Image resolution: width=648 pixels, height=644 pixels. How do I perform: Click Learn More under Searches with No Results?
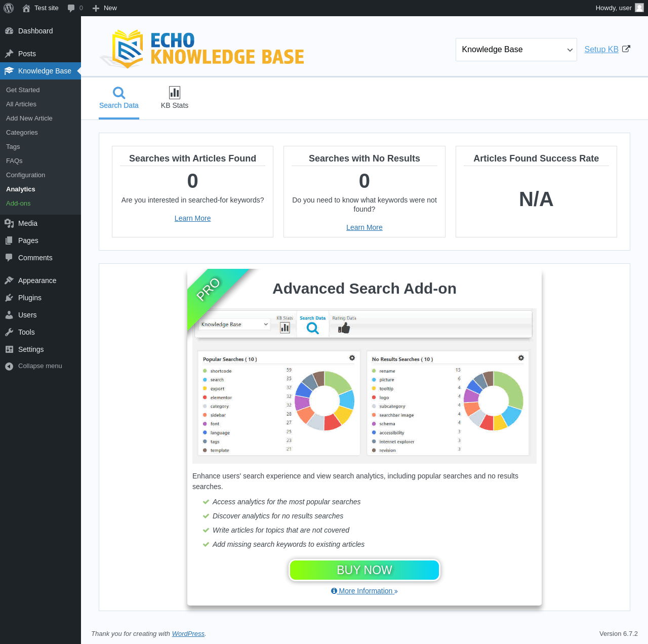click(364, 227)
